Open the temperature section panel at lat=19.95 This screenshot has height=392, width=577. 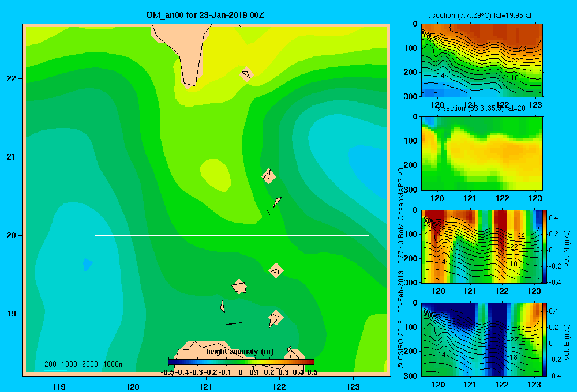[482, 61]
